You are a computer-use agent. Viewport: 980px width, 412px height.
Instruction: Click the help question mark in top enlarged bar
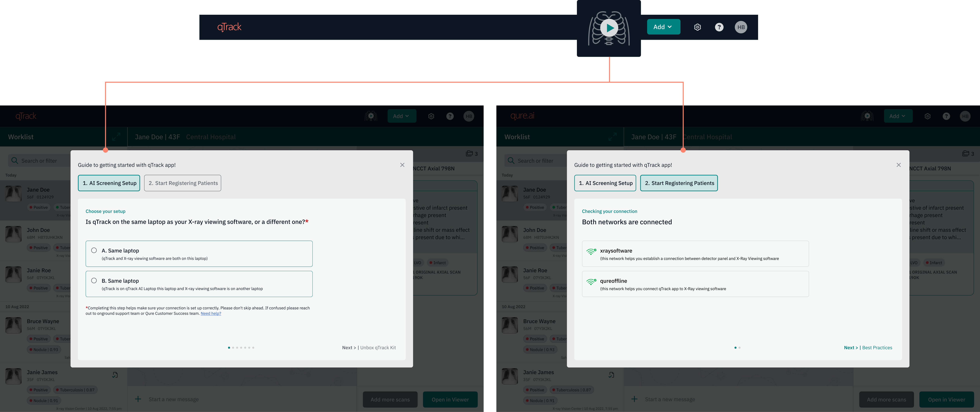pos(719,27)
